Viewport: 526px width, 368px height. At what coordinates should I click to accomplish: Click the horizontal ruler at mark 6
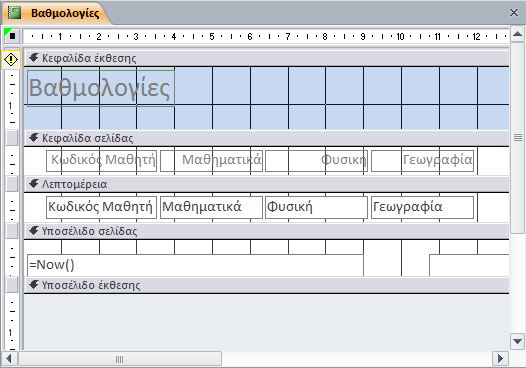tap(250, 36)
